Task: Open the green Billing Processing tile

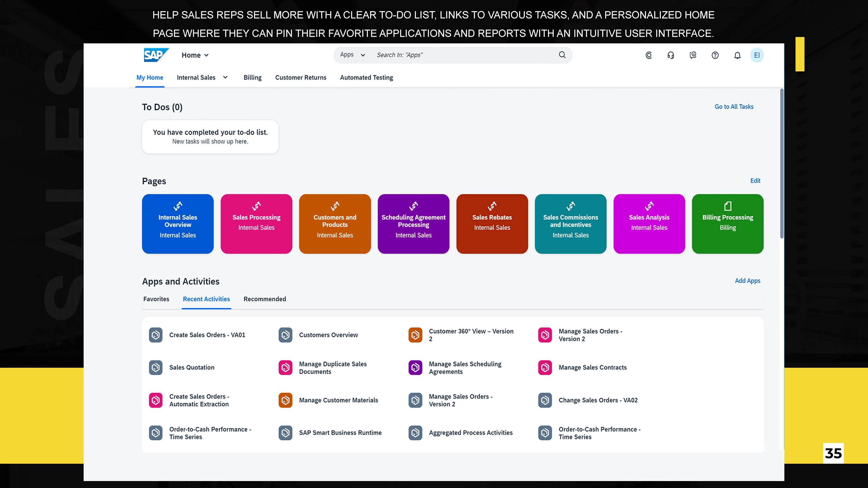Action: pyautogui.click(x=727, y=224)
